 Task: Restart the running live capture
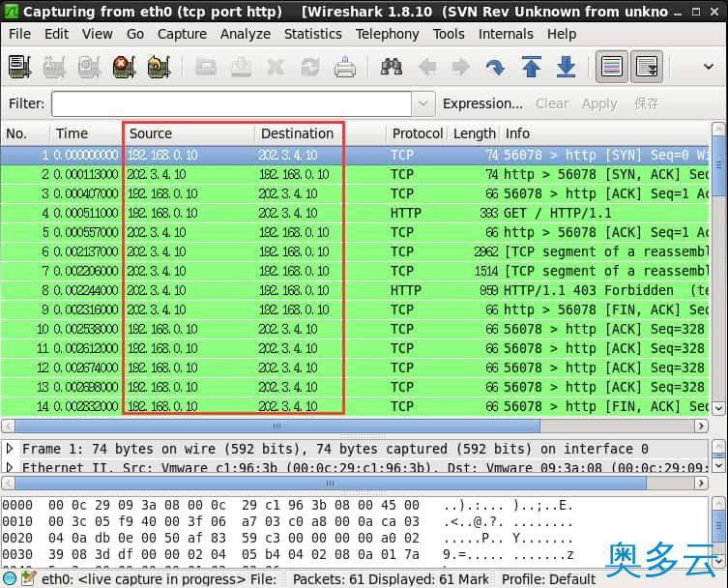159,67
